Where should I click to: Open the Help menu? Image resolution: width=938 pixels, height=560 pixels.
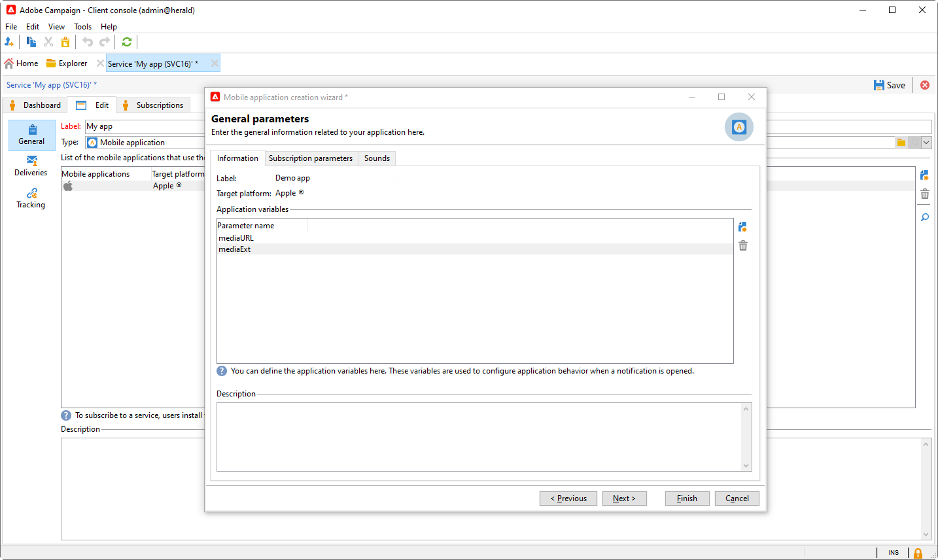(109, 27)
